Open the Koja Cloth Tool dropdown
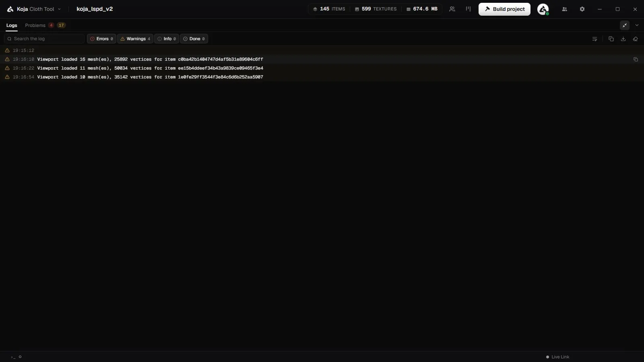The height and width of the screenshot is (362, 644). (39, 9)
